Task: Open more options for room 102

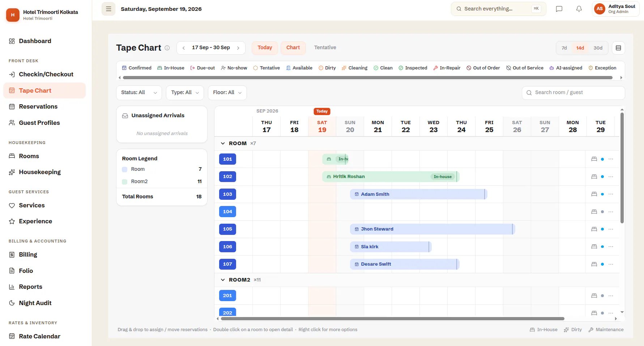Action: 611,177
